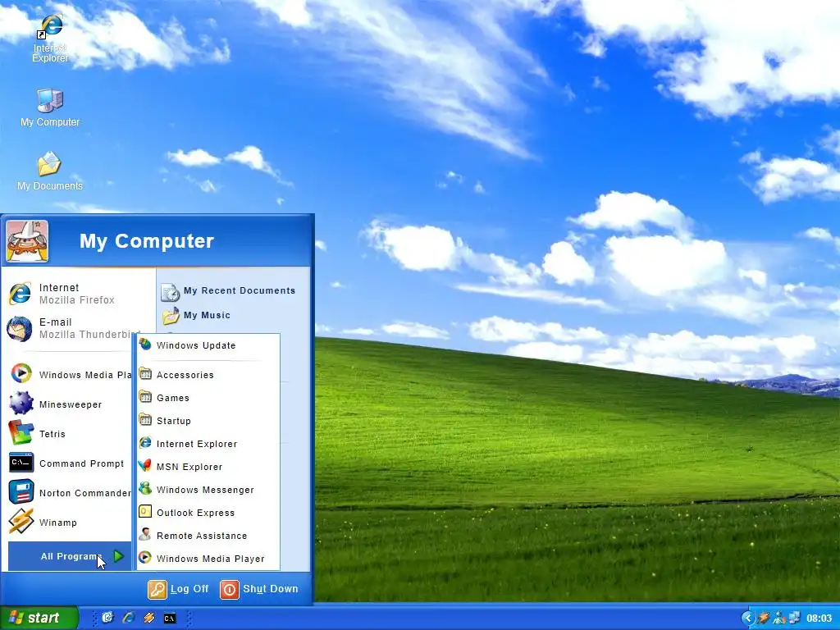The image size is (840, 630).
Task: Click the 08:03 taskbar clock
Action: pyautogui.click(x=819, y=619)
